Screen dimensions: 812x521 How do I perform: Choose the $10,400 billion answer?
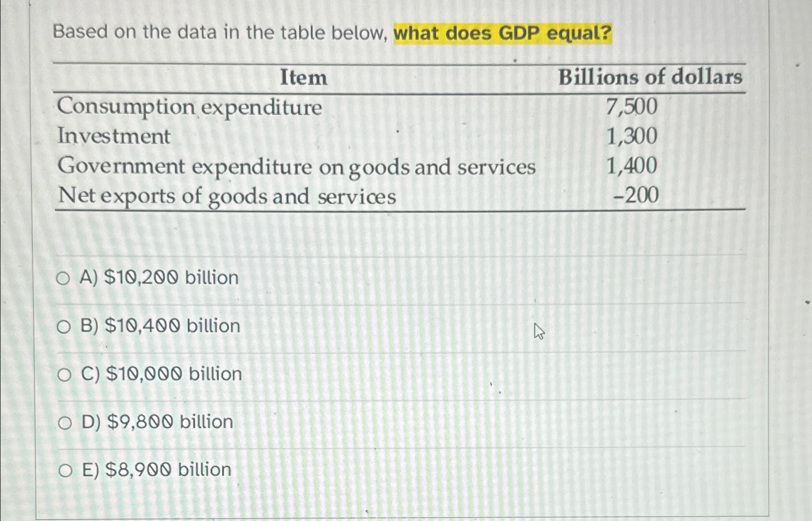point(159,326)
